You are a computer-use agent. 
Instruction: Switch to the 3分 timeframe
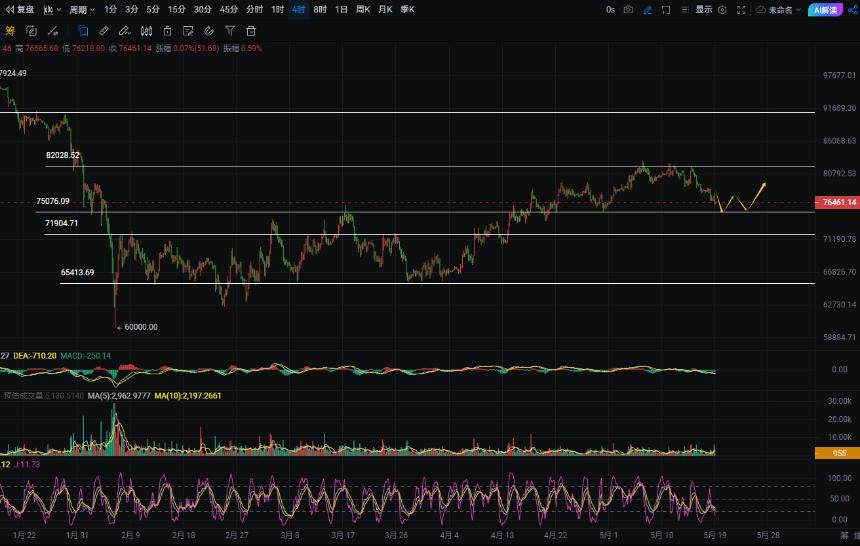pyautogui.click(x=132, y=9)
